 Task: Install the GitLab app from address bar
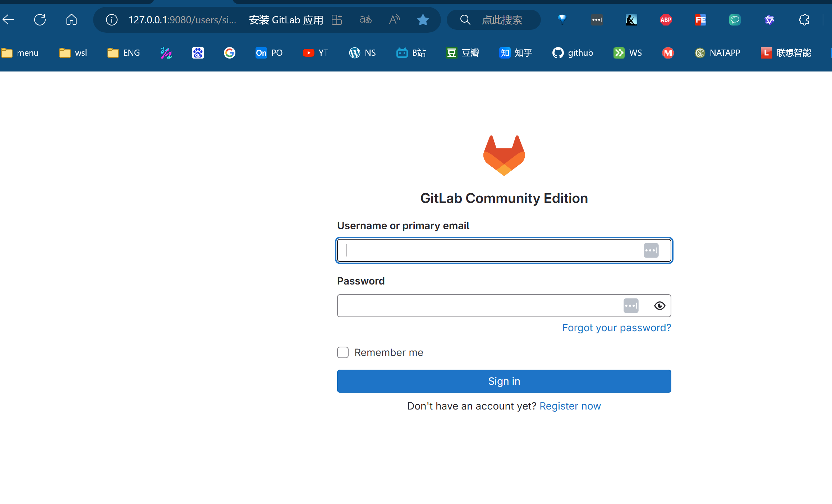[x=286, y=20]
